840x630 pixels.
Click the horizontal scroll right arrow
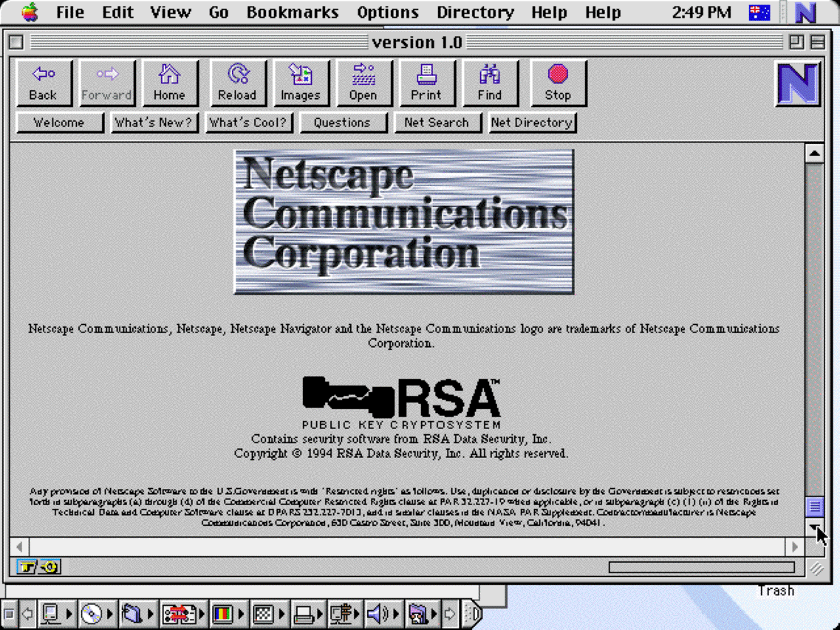(x=795, y=547)
